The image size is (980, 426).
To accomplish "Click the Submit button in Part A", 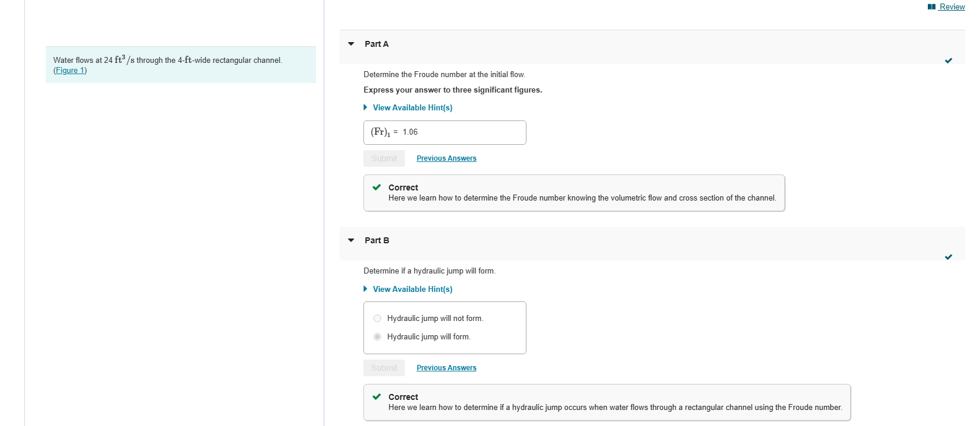I will click(384, 158).
